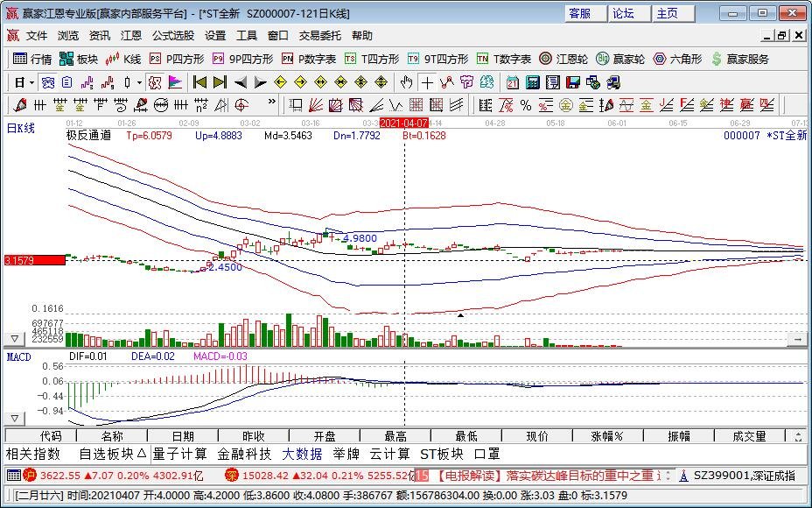Open the 自选板块 △ selector
The height and width of the screenshot is (508, 812).
point(112,454)
